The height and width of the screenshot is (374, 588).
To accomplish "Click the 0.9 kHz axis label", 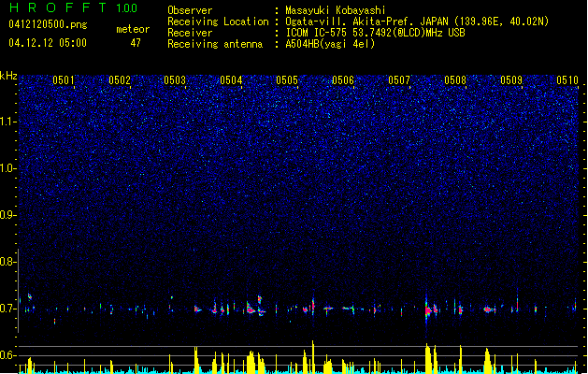I will (x=8, y=215).
